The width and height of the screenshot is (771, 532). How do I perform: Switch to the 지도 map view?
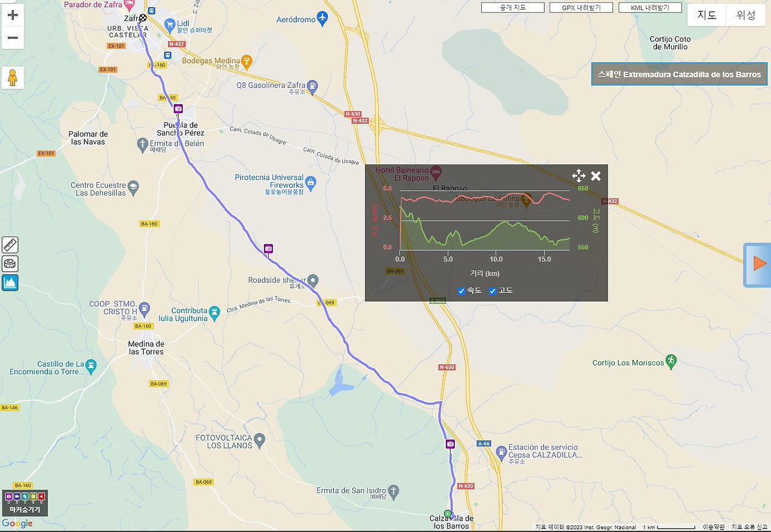707,16
